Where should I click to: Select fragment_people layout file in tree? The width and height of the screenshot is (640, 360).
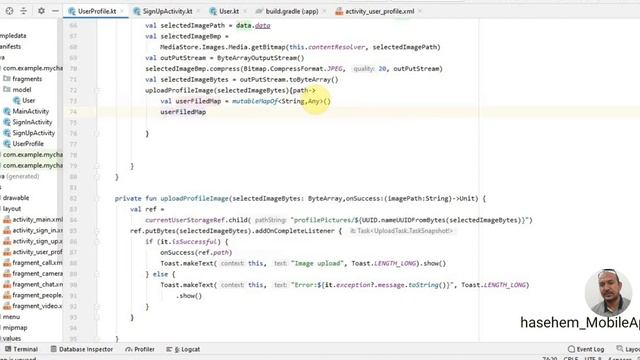pos(38,295)
